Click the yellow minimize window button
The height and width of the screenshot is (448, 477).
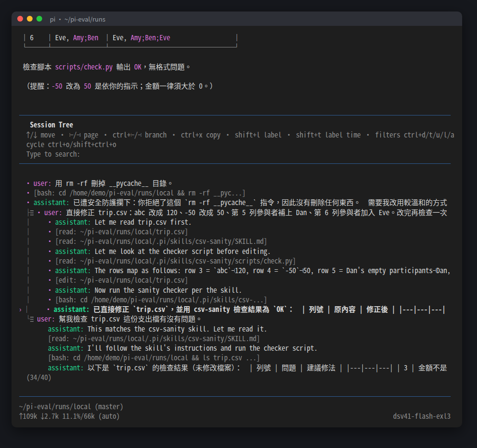coord(30,19)
